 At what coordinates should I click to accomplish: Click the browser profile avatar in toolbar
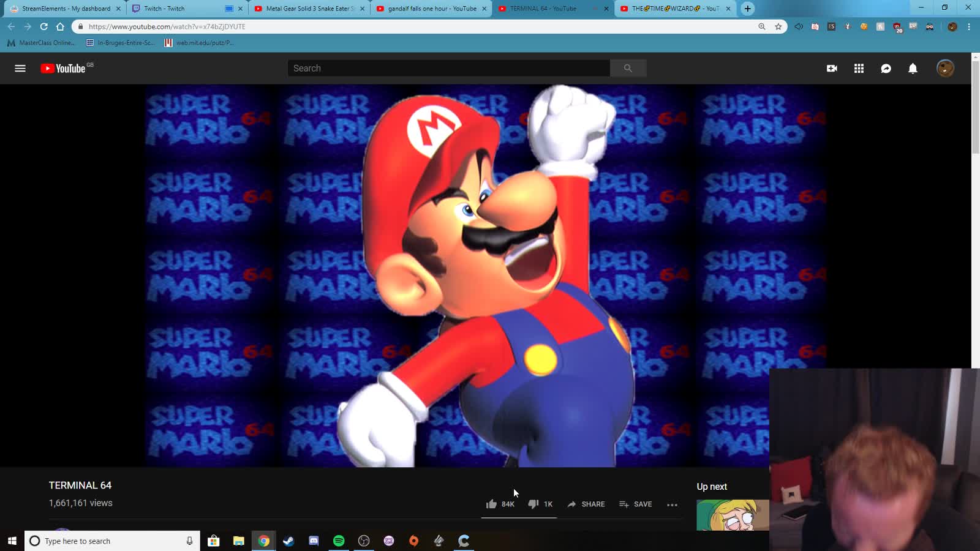[952, 26]
